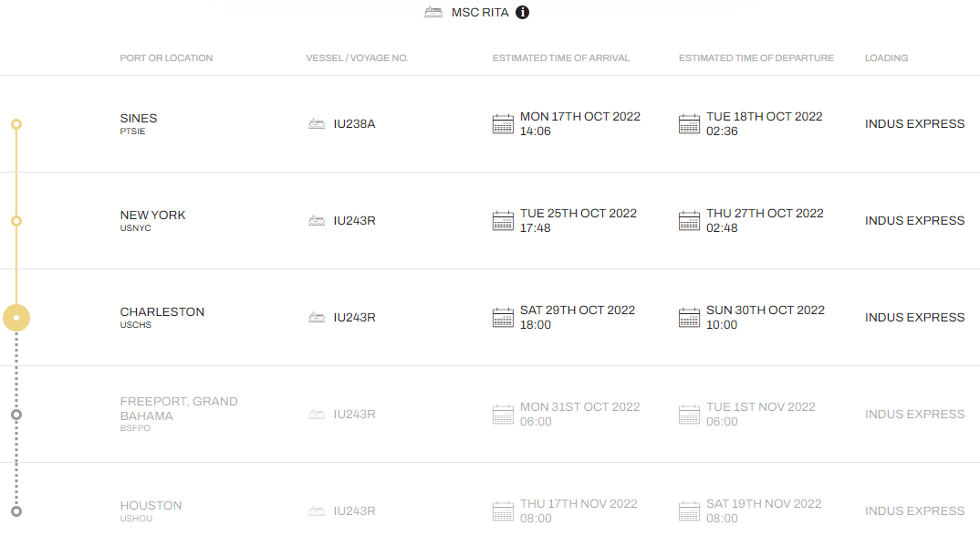This screenshot has width=980, height=537.
Task: Click the calendar icon for New York arrival
Action: [503, 221]
